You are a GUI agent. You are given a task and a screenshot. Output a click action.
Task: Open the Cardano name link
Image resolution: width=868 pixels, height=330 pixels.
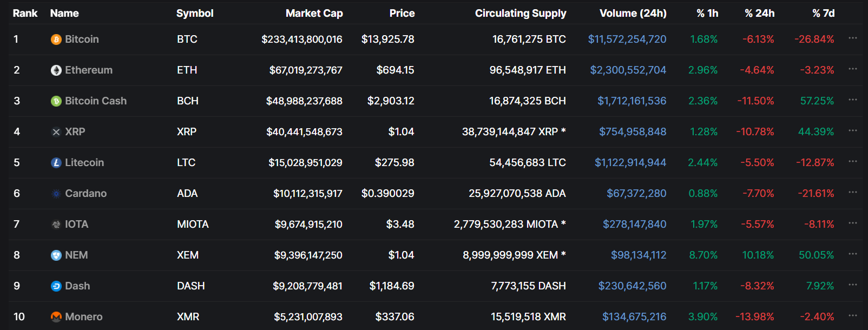click(x=86, y=194)
